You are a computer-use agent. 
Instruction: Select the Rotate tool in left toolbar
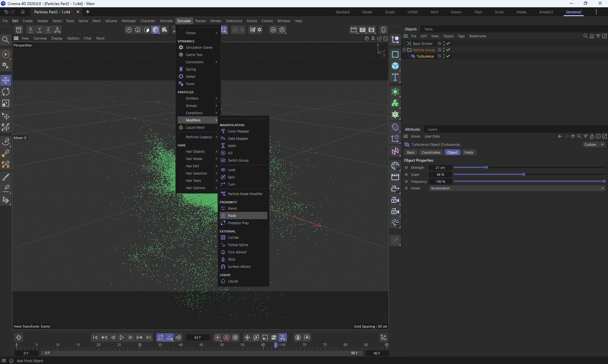tap(6, 92)
